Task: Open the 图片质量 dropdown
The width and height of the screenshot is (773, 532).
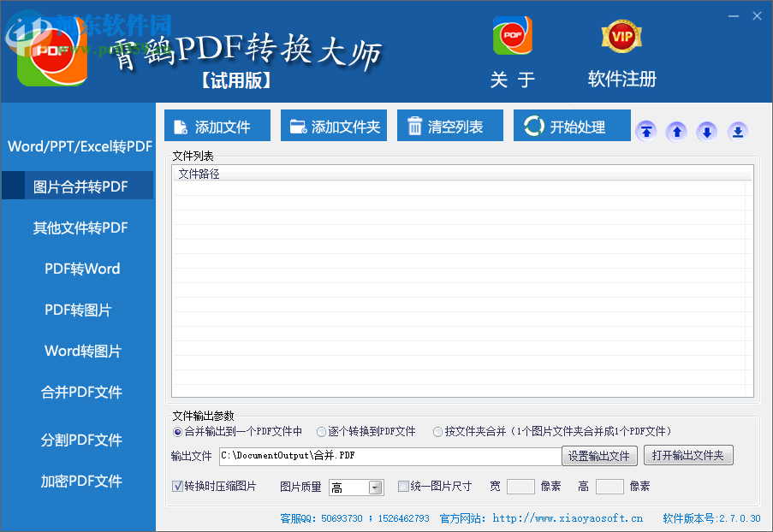Action: pyautogui.click(x=376, y=487)
